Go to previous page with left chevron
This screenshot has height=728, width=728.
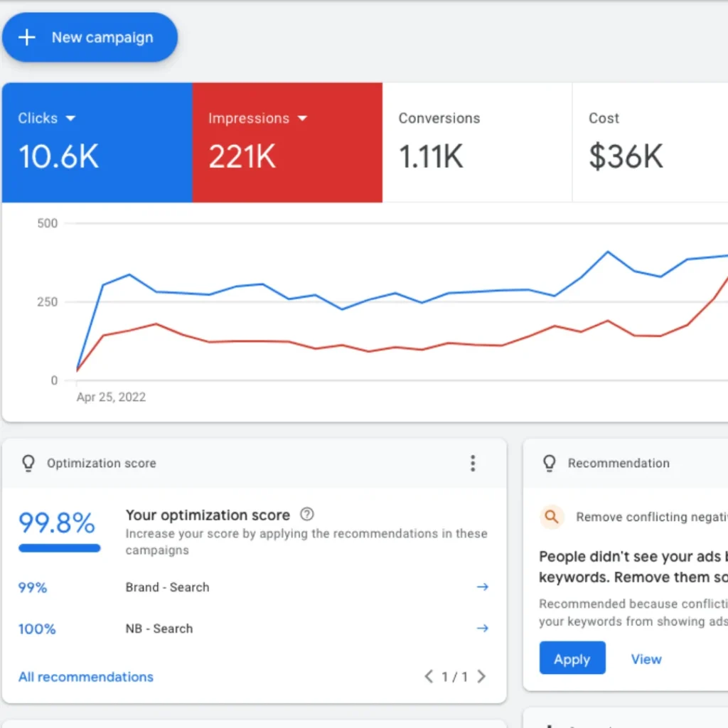(429, 677)
